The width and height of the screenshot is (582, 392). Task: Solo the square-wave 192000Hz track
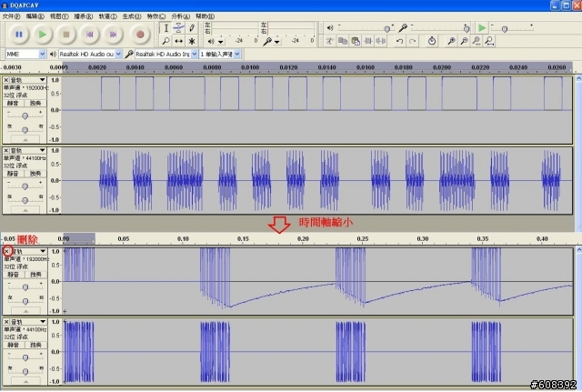click(x=35, y=103)
